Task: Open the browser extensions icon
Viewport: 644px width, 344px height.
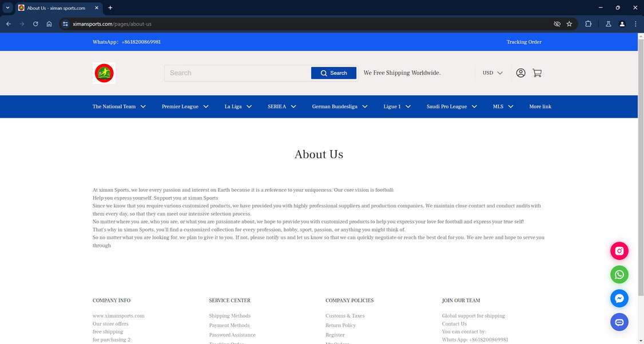Action: click(x=588, y=24)
